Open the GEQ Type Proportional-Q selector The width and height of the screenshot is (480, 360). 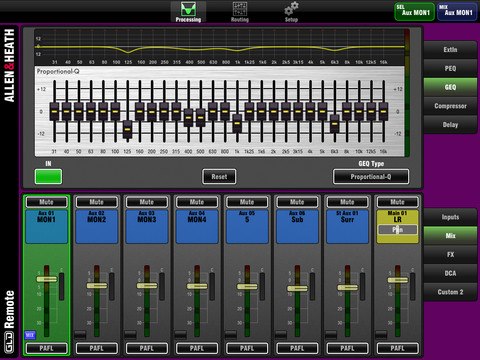click(x=371, y=177)
